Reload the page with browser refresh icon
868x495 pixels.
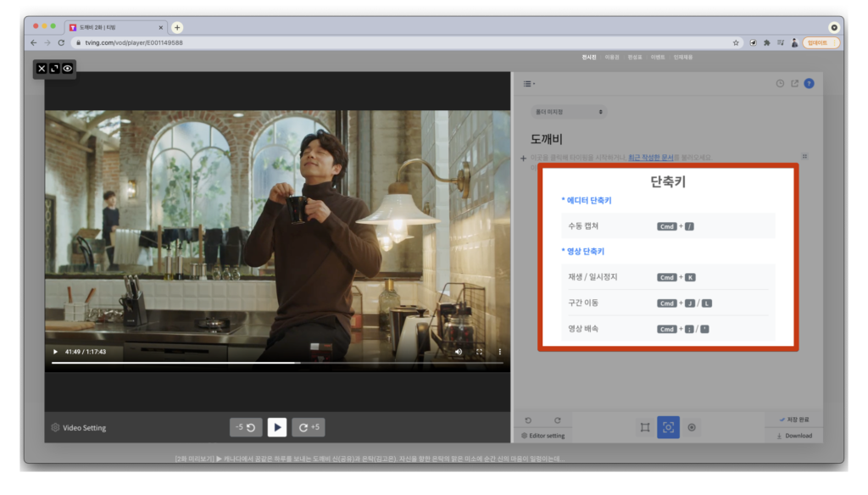pos(61,42)
